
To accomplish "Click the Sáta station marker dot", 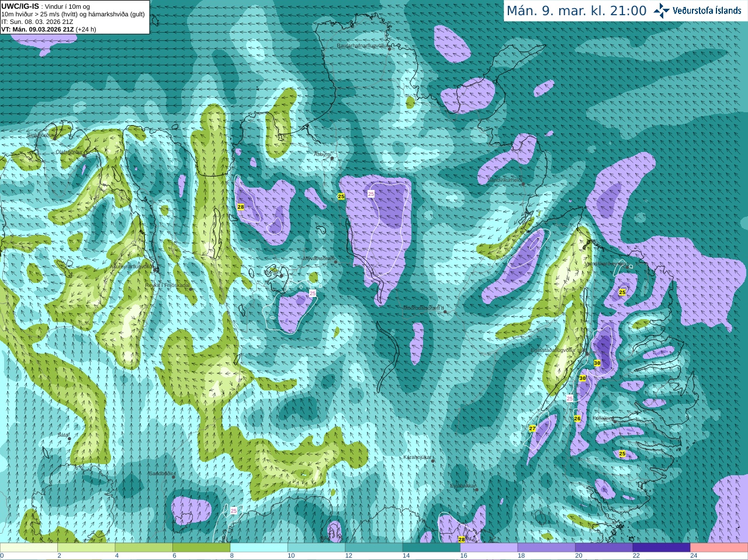I will click(70, 438).
